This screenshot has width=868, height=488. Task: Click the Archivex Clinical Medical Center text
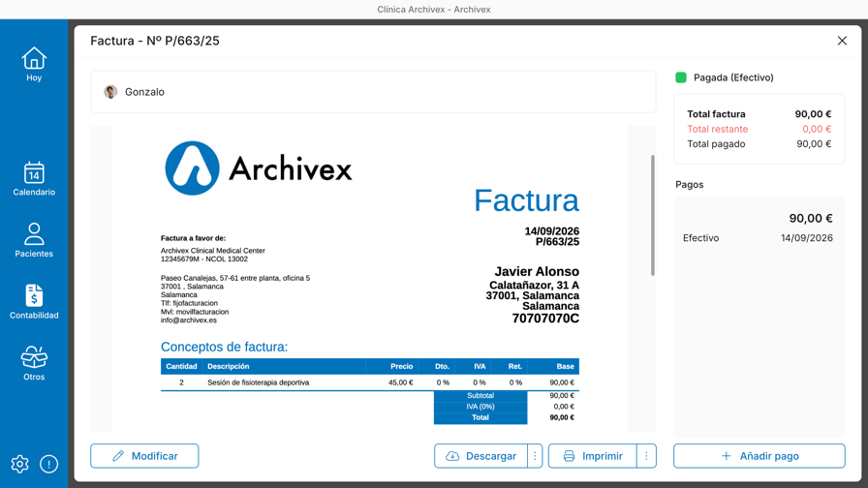(x=212, y=251)
